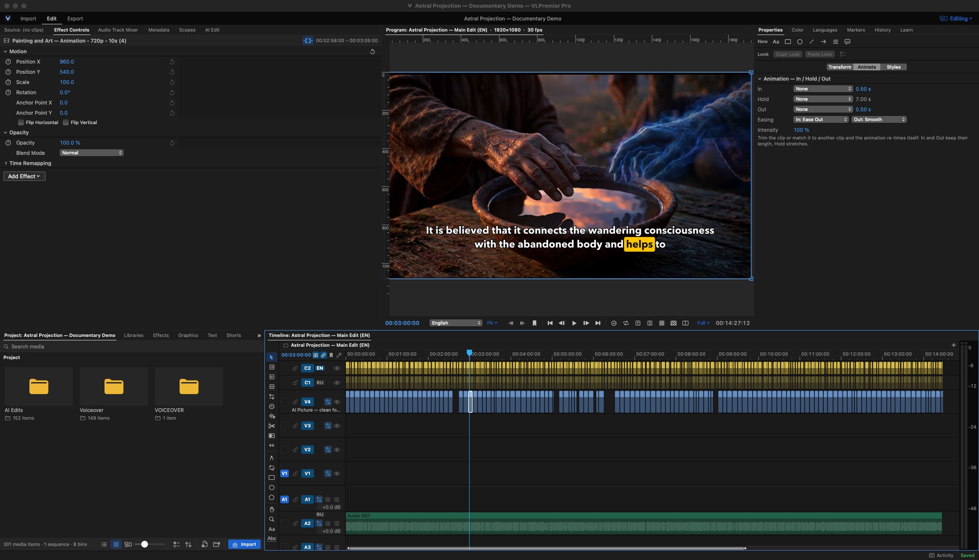Viewport: 979px width, 560px height.
Task: Select the Razor scissors tool in timeline toolbar
Action: coord(272,426)
